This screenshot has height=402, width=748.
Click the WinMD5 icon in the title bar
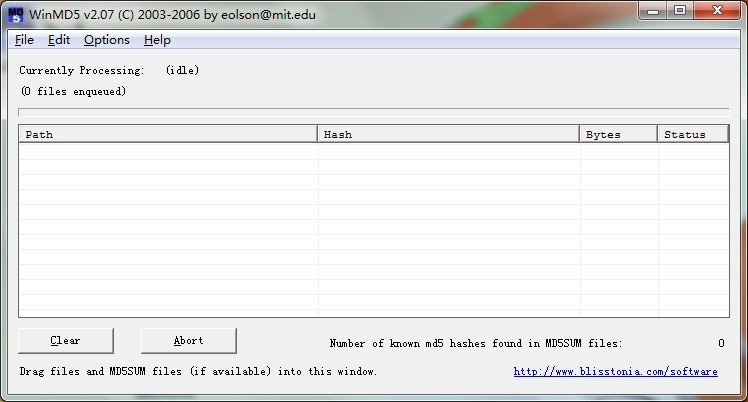coord(16,13)
